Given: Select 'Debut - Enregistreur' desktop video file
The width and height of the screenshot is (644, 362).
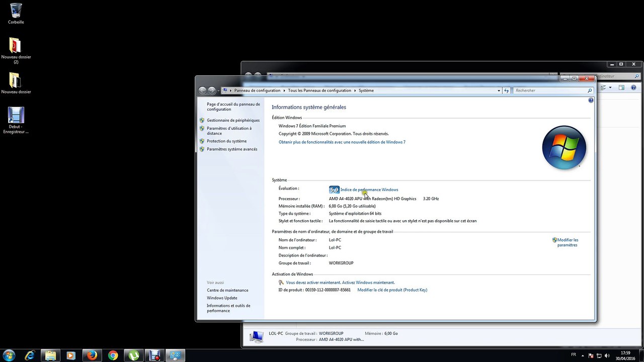Looking at the screenshot, I should (x=16, y=121).
